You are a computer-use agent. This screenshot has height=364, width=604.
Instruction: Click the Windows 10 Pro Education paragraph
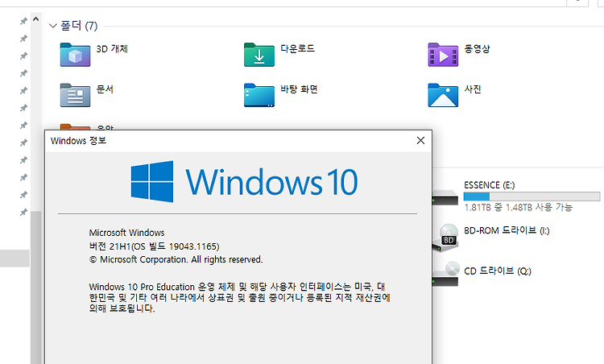(x=240, y=297)
